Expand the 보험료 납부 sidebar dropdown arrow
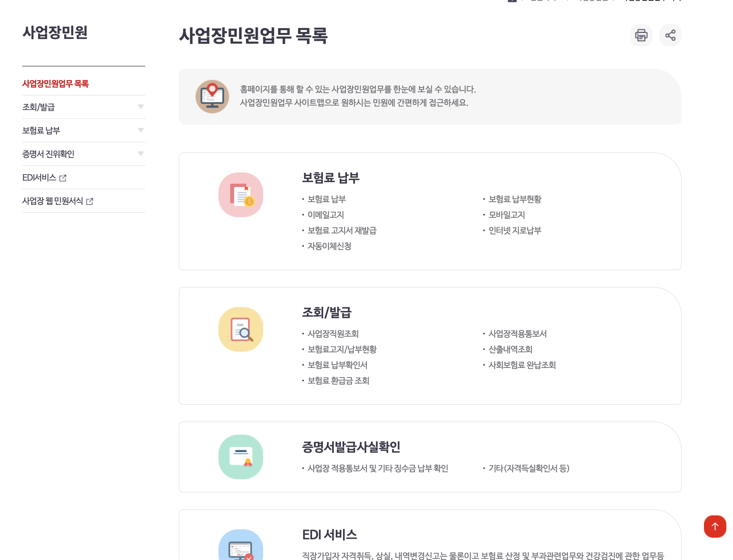Viewport: 733px width, 560px height. (141, 130)
